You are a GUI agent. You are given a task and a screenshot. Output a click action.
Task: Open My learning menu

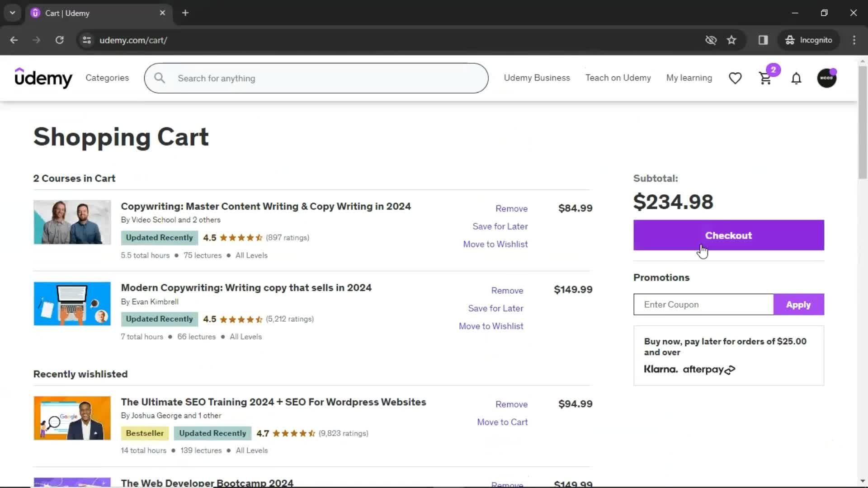tap(689, 78)
